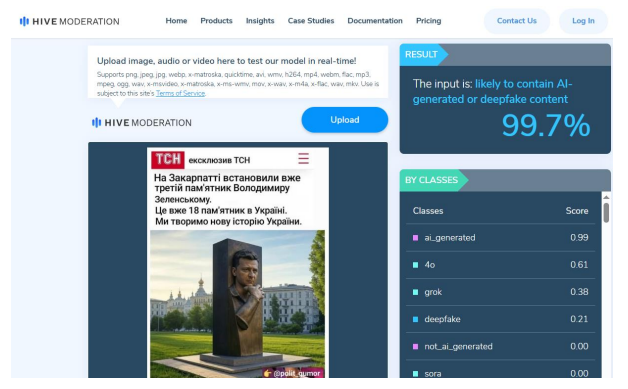Click the not_ai_generated class color square
Viewport: 628px width, 389px height.
pyautogui.click(x=415, y=347)
